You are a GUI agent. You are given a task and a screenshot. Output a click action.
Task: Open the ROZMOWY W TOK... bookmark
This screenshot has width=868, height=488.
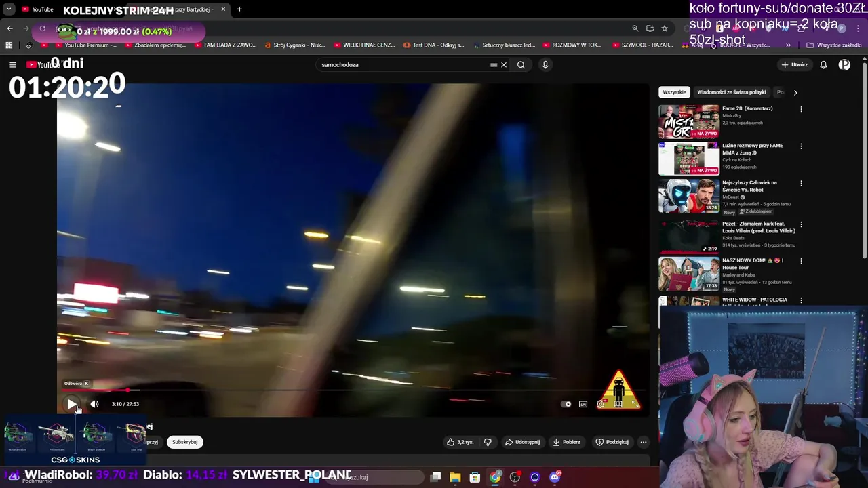pos(573,45)
